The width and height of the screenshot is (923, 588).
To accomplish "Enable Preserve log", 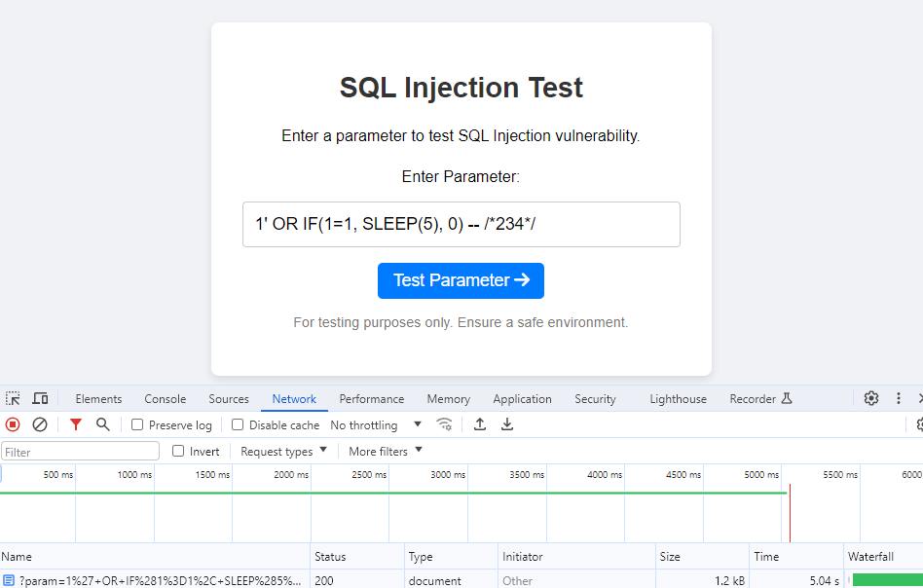I will [x=136, y=424].
